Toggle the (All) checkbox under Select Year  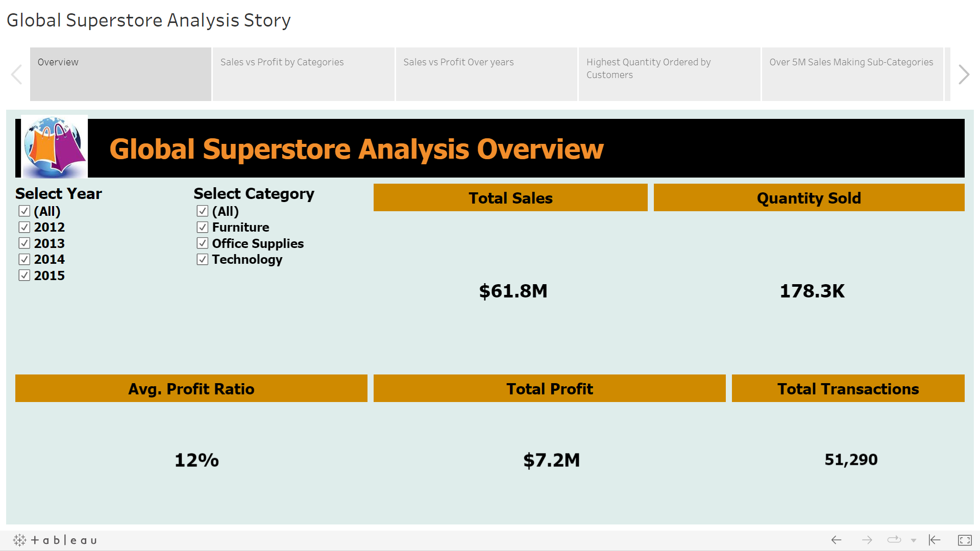(x=24, y=211)
